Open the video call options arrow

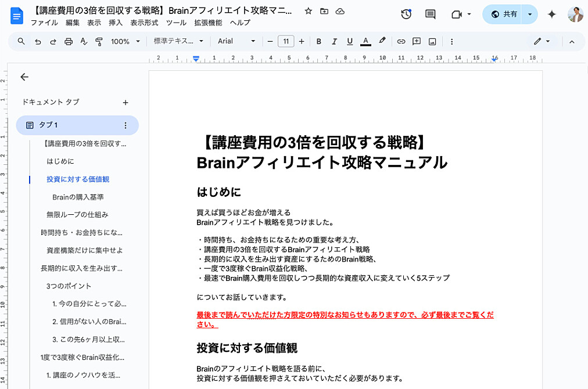469,15
